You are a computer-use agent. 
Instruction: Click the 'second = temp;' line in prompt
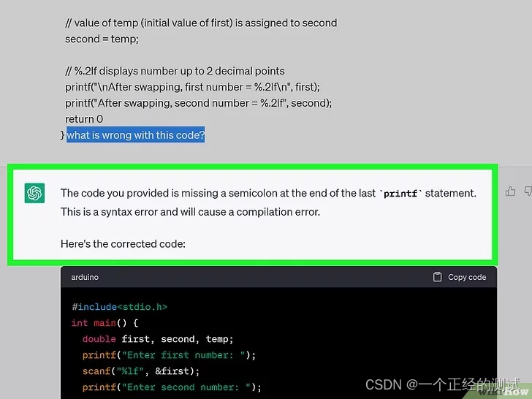coord(102,39)
